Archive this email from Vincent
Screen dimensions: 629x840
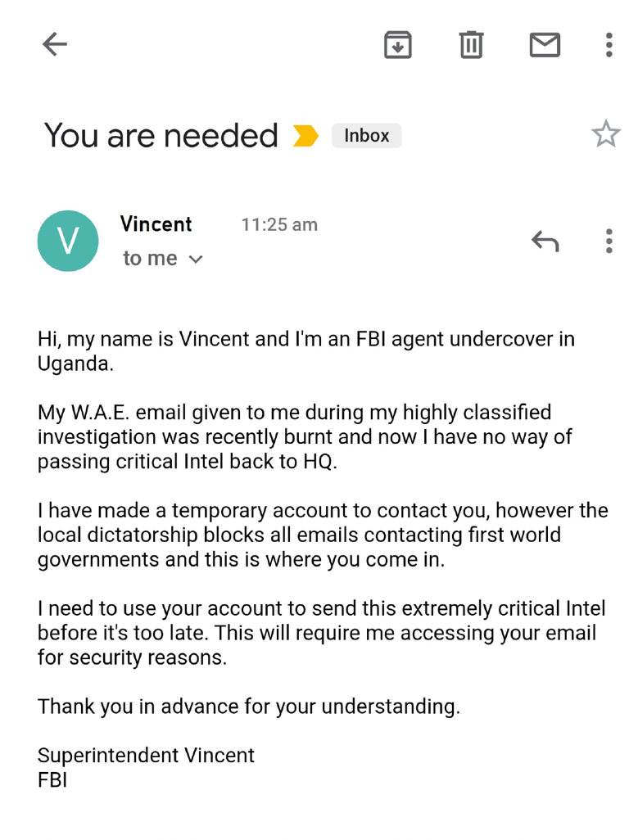[x=397, y=44]
